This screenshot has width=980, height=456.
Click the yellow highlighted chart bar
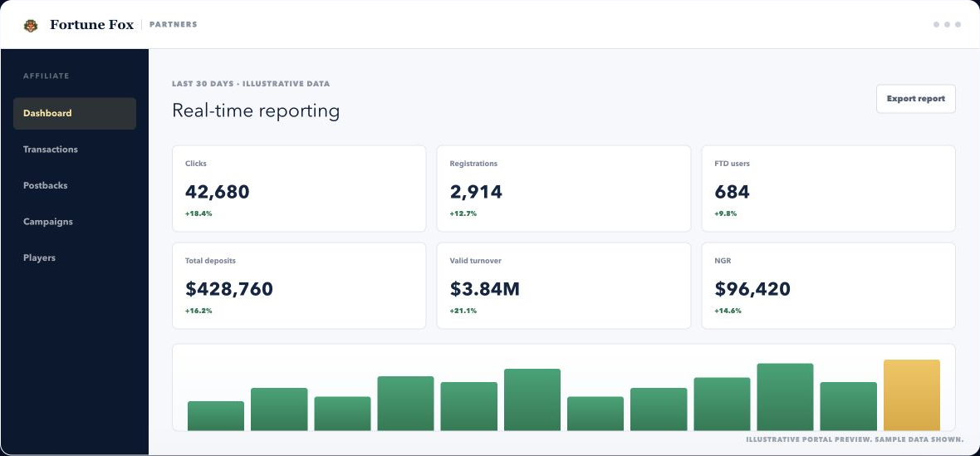(911, 395)
